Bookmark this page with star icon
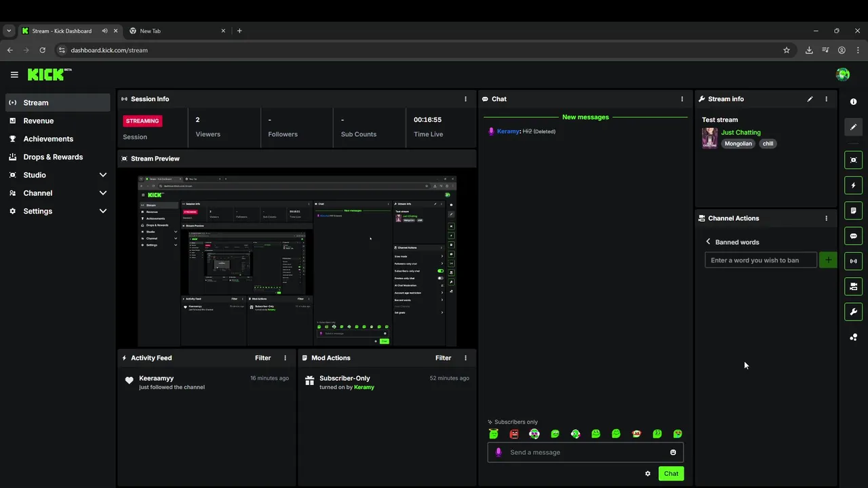868x488 pixels. pyautogui.click(x=787, y=50)
